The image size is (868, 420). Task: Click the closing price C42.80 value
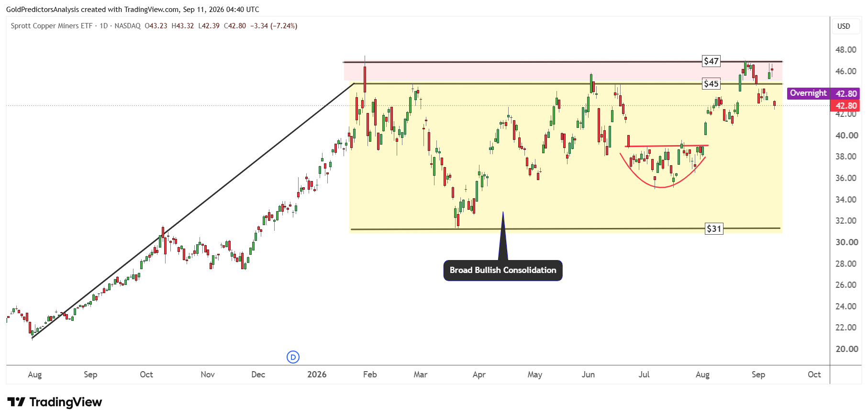point(235,26)
